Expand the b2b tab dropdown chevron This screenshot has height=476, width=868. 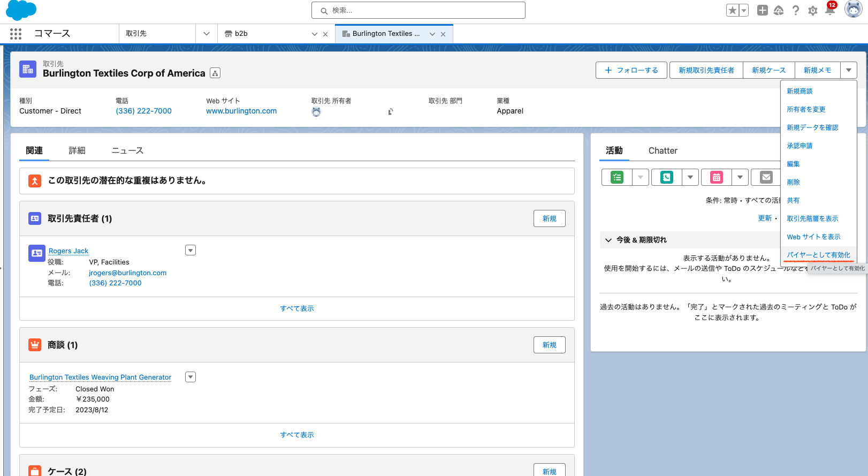315,34
